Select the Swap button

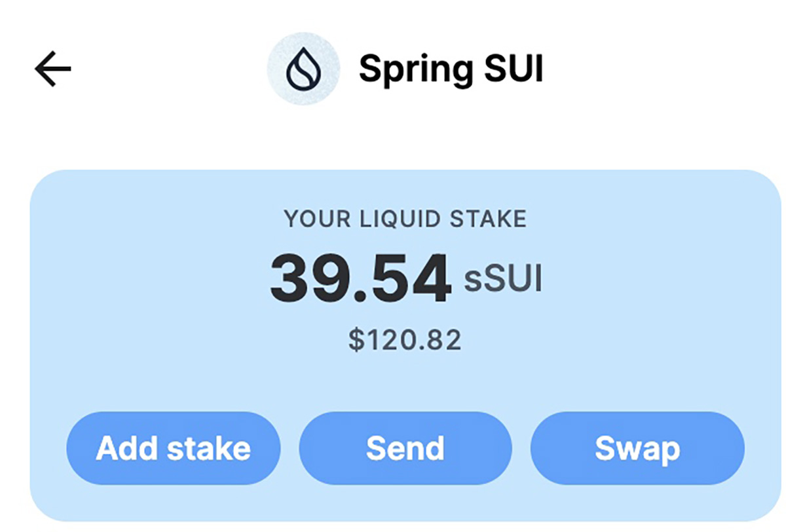click(637, 449)
